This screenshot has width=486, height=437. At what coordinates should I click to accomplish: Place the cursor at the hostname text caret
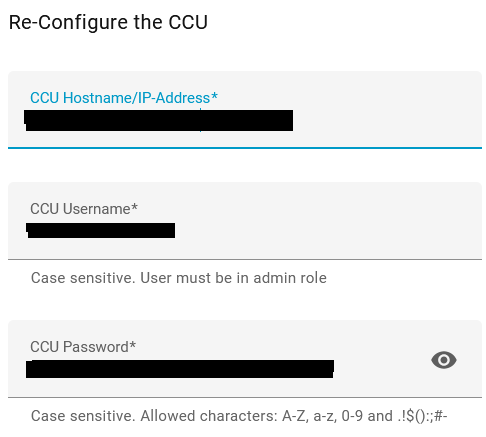[x=200, y=120]
